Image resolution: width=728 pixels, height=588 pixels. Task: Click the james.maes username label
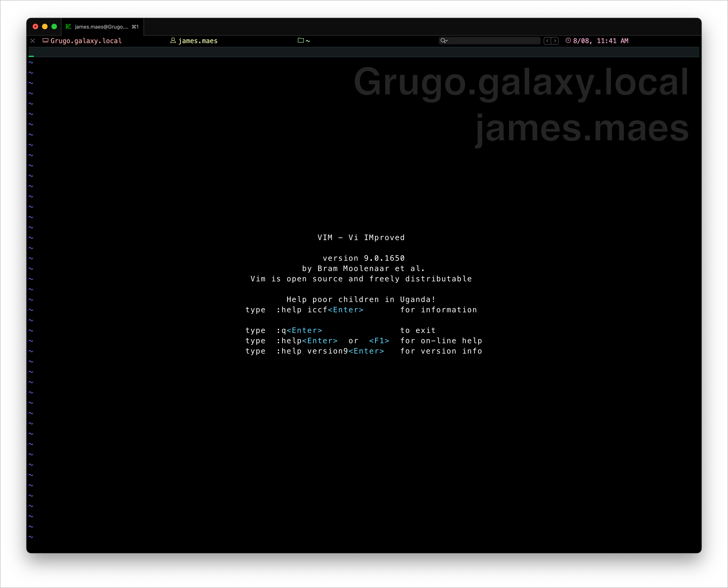[x=198, y=41]
